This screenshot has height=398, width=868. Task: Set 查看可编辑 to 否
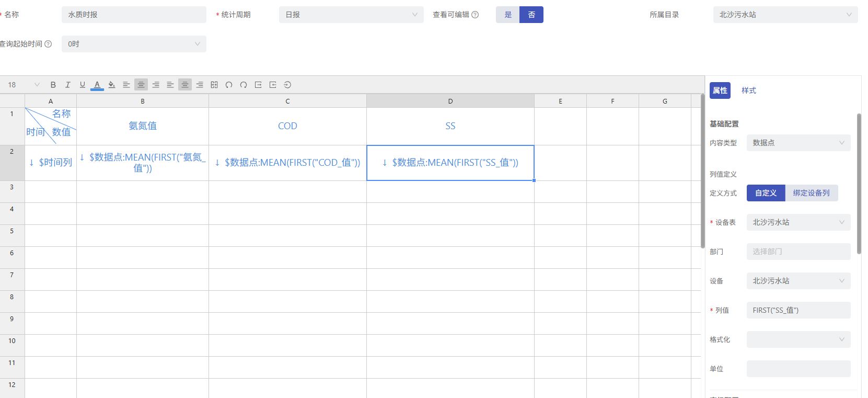(x=531, y=15)
